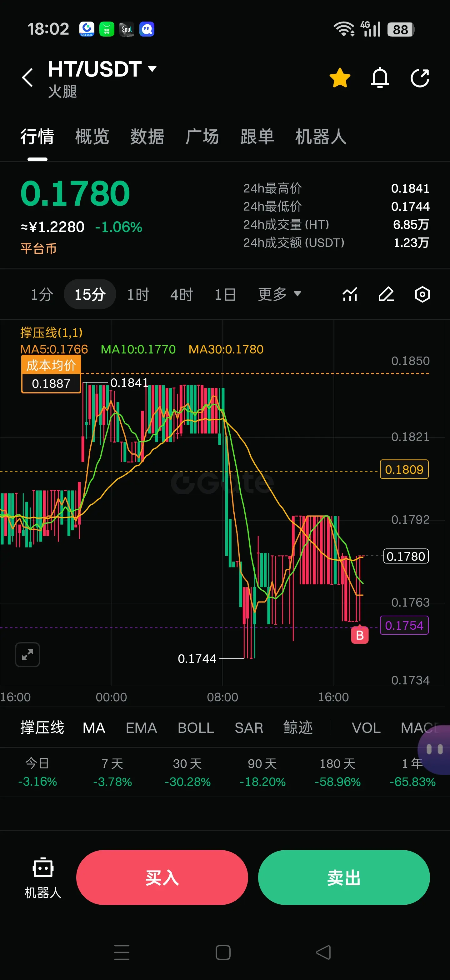Tap the Android back triangle
Viewport: 450px width, 980px height.
[323, 952]
